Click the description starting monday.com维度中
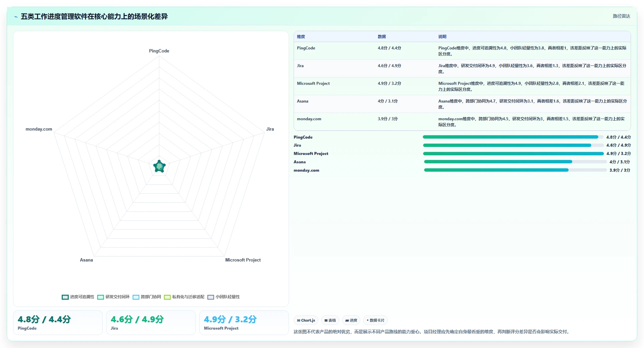This screenshot has width=644, height=348. [x=532, y=122]
